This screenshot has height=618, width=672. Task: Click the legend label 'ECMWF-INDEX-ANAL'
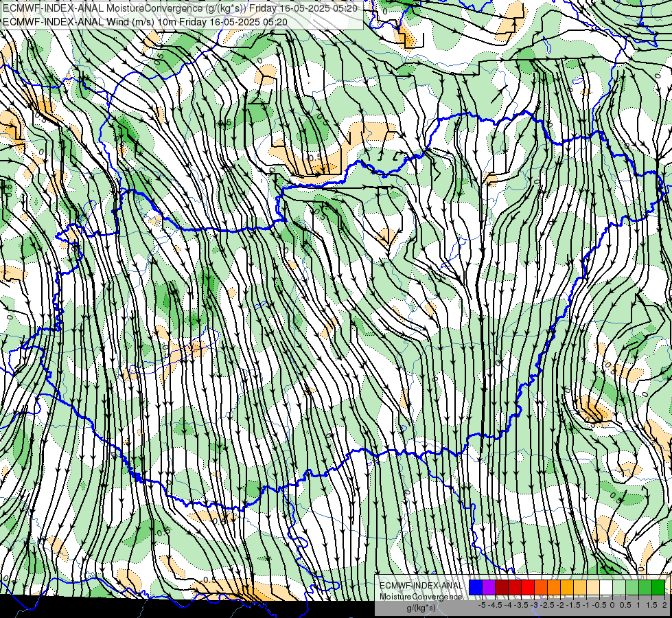click(x=421, y=586)
